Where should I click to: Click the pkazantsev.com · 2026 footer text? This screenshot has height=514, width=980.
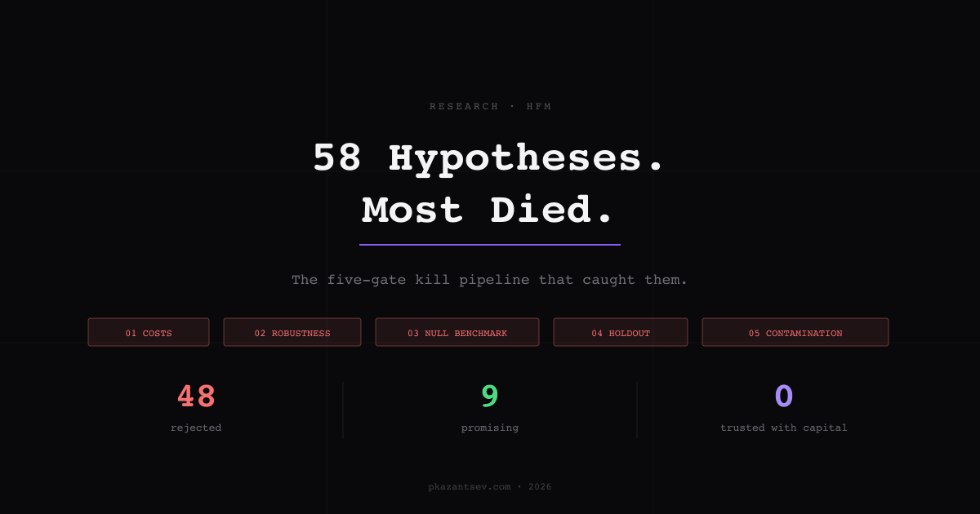[490, 487]
